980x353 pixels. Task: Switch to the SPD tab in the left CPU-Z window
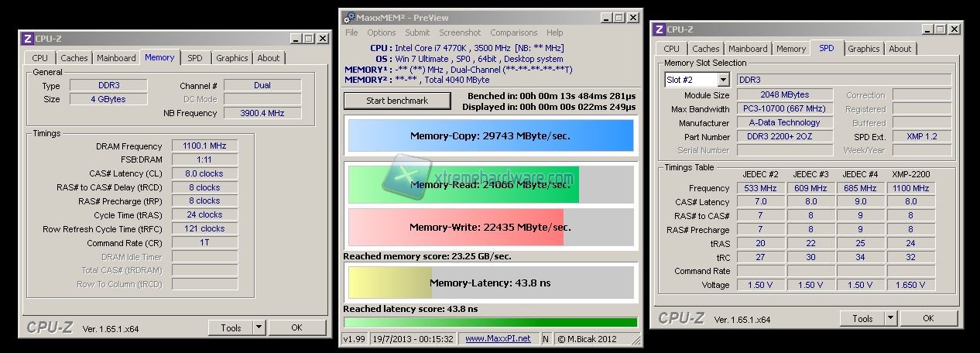click(195, 58)
